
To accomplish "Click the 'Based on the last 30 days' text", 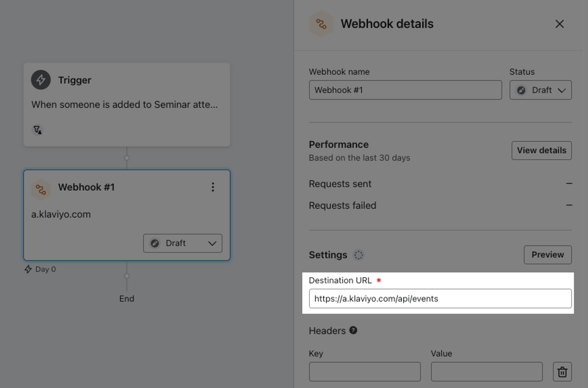I will click(x=359, y=158).
